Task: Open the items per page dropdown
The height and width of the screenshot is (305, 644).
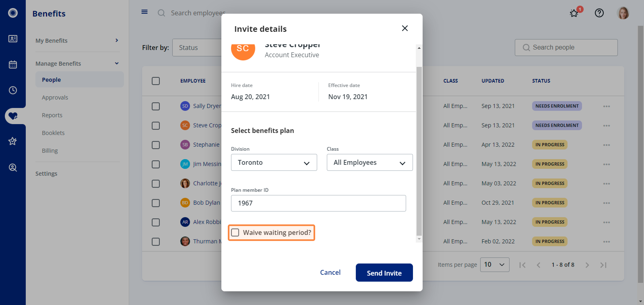Action: coord(494,265)
